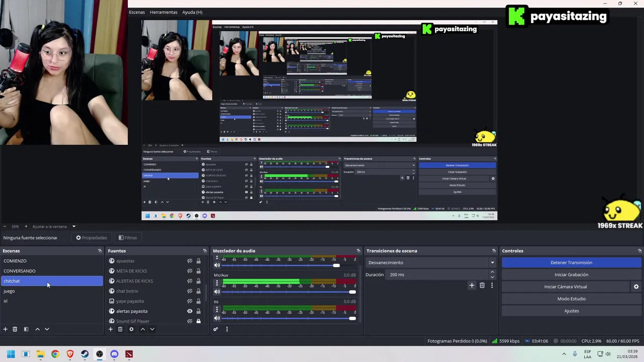This screenshot has width=644, height=362.
Task: Adjust the Mic/Aux volume slider
Action: [289, 292]
